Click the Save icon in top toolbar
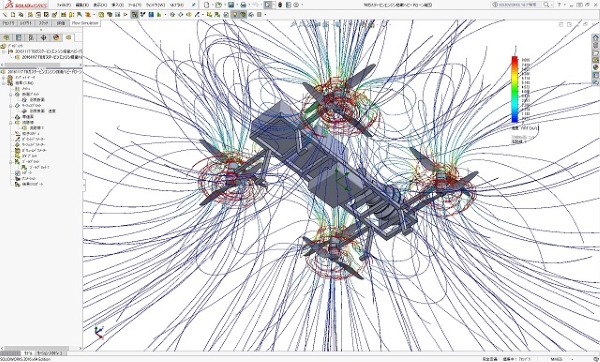This screenshot has height=362, width=600. (231, 5)
